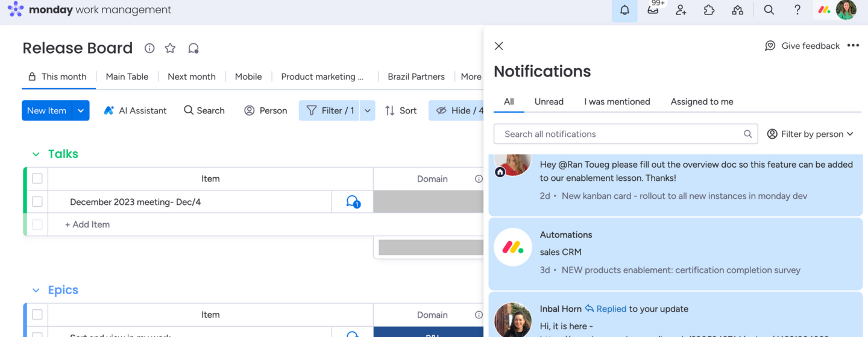
Task: Open the Next month view tab
Action: [192, 77]
